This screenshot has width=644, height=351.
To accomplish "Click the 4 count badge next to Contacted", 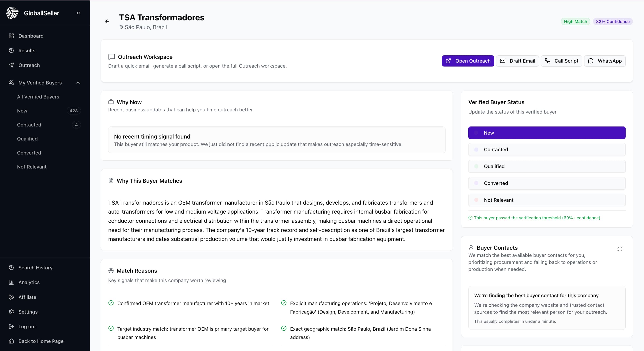I will tap(76, 125).
